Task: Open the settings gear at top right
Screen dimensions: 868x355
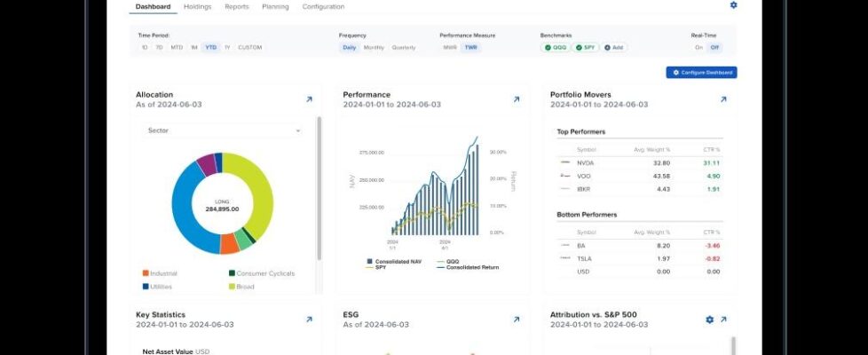Action: tap(733, 5)
